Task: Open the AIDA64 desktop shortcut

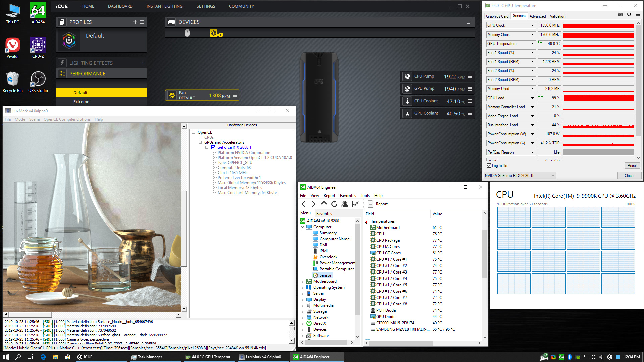Action: click(x=38, y=13)
